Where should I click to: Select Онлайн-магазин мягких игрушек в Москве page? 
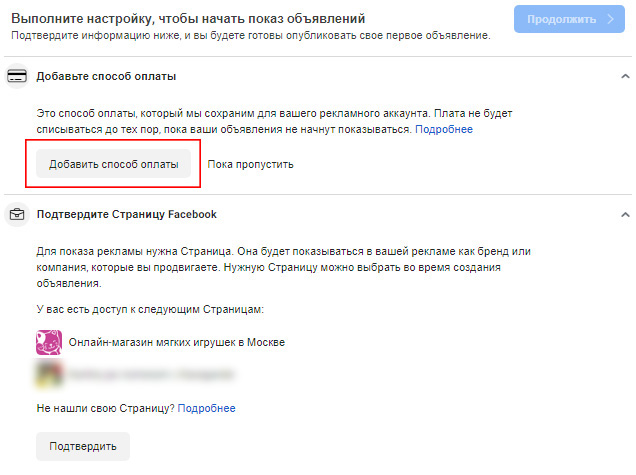(177, 342)
